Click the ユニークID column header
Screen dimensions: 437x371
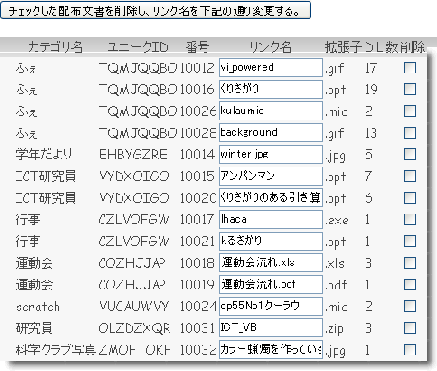coord(137,47)
